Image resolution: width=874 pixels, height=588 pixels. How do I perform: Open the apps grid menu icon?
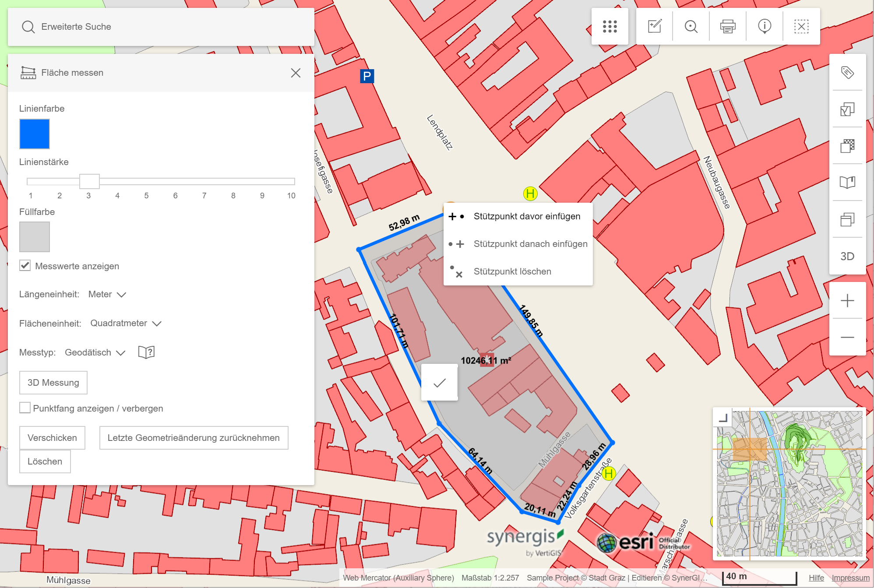(610, 27)
